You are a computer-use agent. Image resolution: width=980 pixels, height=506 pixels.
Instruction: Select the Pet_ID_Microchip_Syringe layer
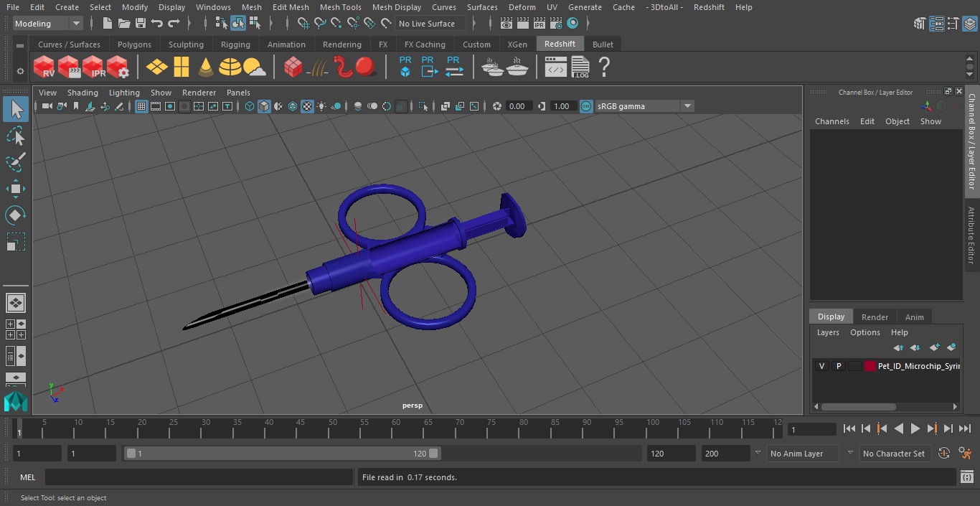pos(918,366)
